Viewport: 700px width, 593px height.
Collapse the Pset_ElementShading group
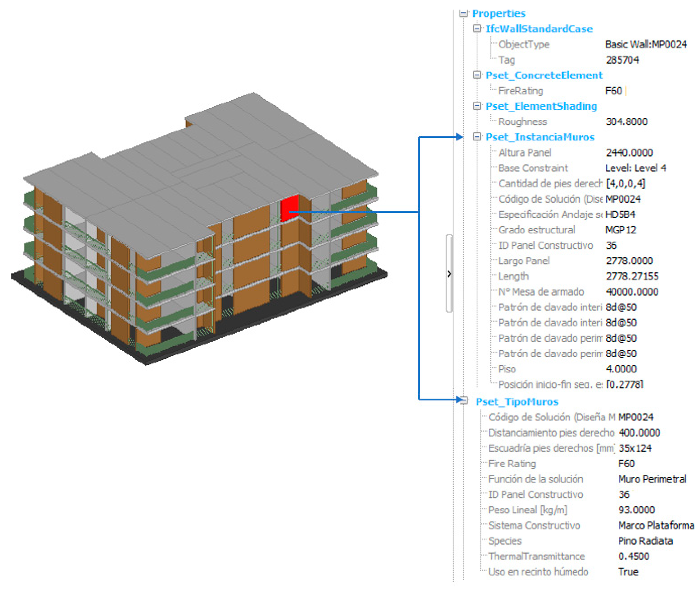point(477,106)
